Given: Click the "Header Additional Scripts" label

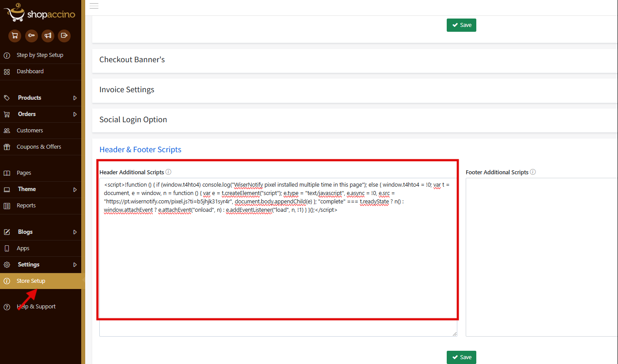Looking at the screenshot, I should pyautogui.click(x=132, y=173).
